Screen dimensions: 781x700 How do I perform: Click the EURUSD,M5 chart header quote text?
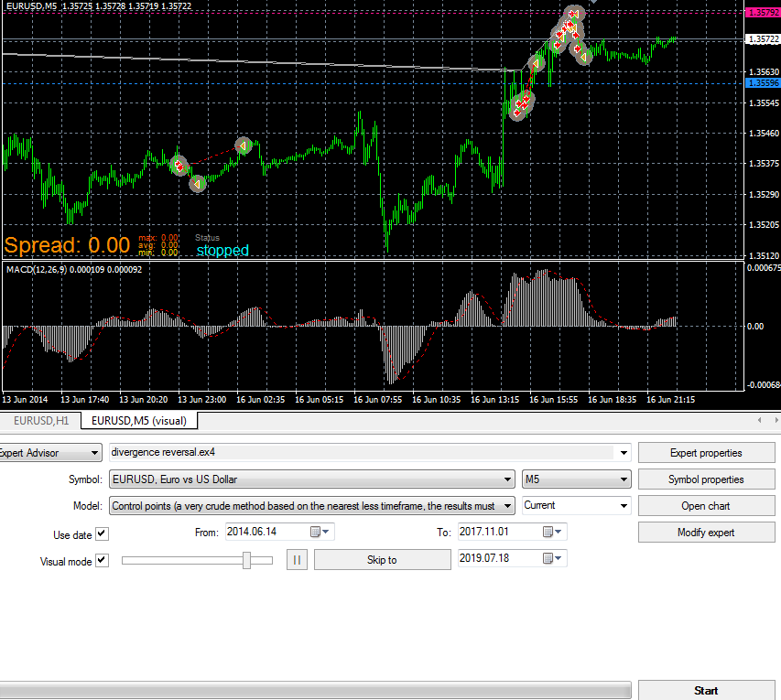pyautogui.click(x=99, y=6)
